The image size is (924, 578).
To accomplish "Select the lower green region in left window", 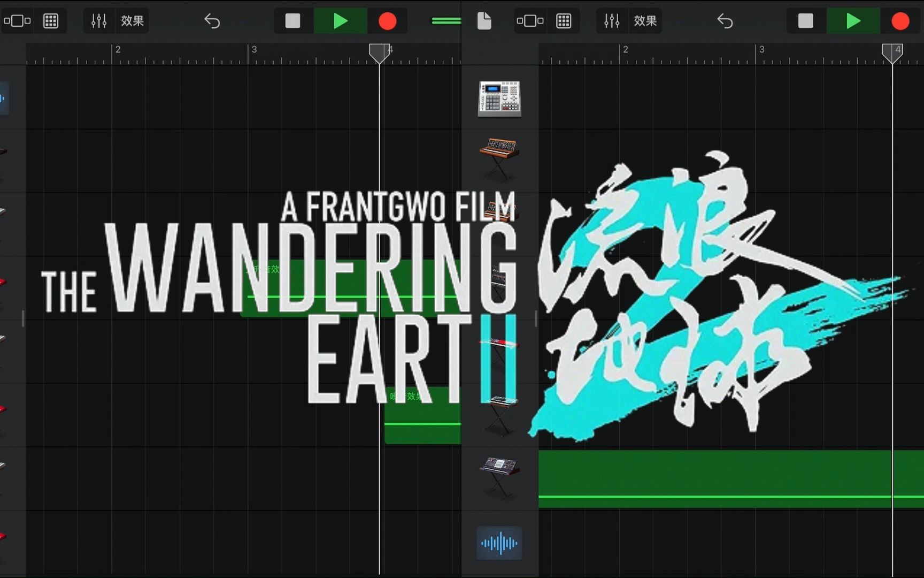I will 423,416.
